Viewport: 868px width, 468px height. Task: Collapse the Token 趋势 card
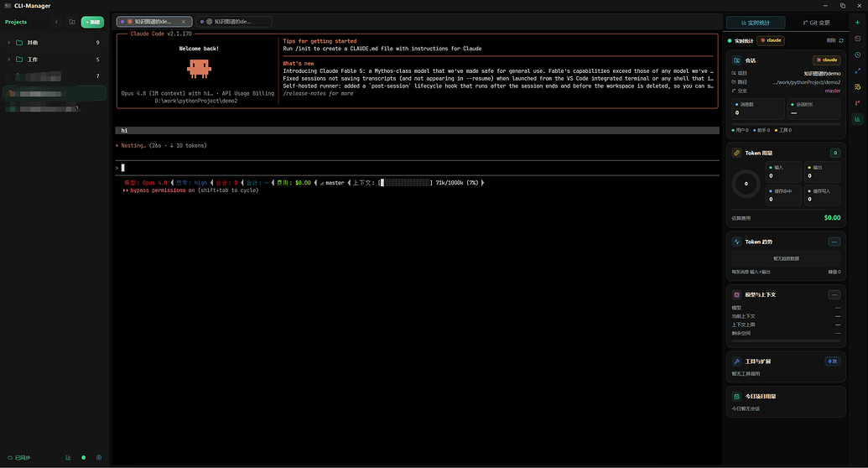[x=834, y=242]
